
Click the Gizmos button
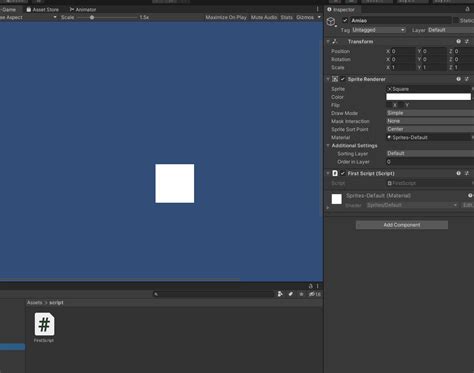pos(305,17)
